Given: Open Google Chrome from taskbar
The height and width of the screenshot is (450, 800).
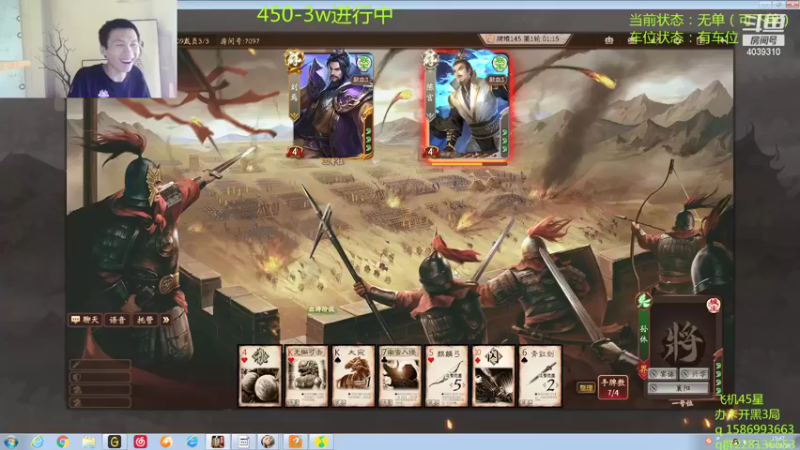Looking at the screenshot, I should click(63, 442).
